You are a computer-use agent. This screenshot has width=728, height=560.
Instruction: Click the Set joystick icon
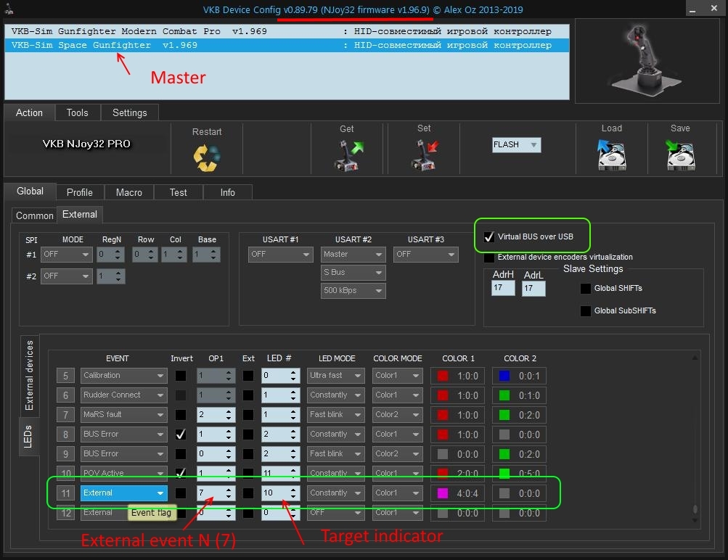[x=424, y=154]
